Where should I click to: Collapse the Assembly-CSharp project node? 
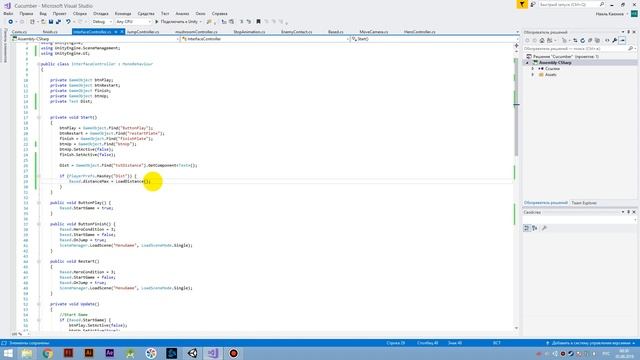(527, 62)
